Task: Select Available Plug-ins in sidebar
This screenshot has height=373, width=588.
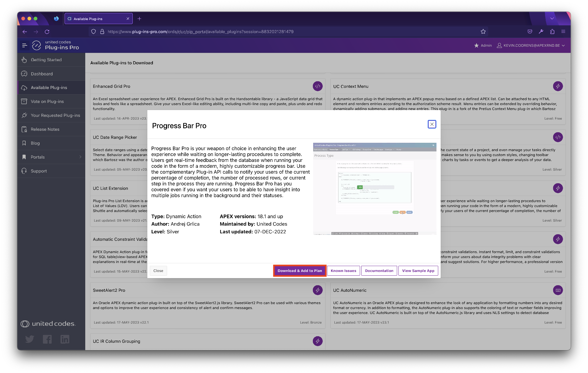Action: 51,88
